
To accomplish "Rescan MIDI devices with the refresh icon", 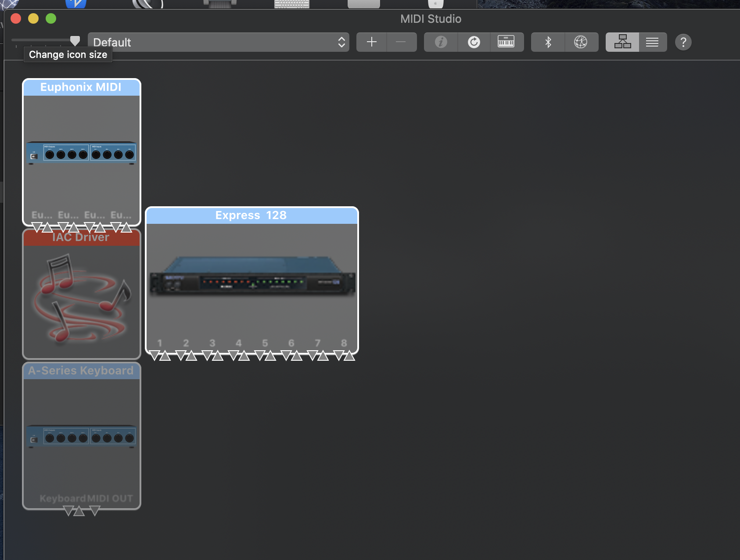I will pos(474,42).
